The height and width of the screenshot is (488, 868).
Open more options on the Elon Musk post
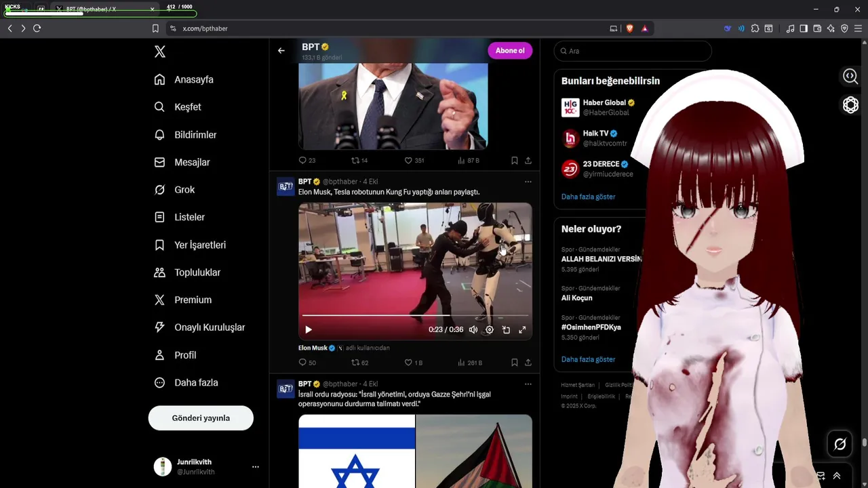point(528,182)
